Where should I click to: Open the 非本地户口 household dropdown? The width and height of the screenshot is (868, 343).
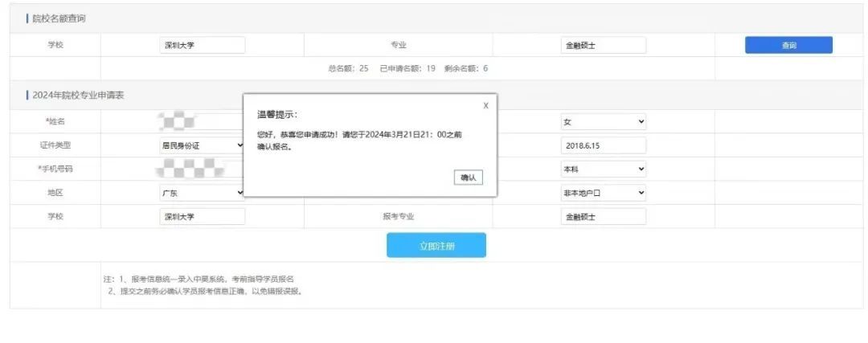[x=603, y=193]
